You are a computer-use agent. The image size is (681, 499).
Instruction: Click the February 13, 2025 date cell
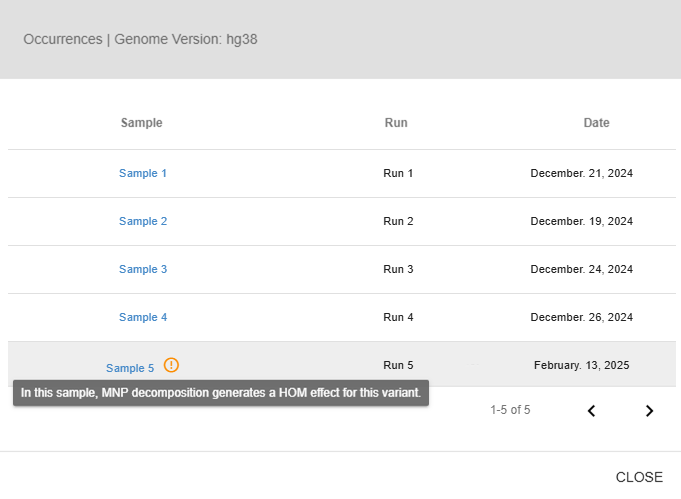click(581, 365)
